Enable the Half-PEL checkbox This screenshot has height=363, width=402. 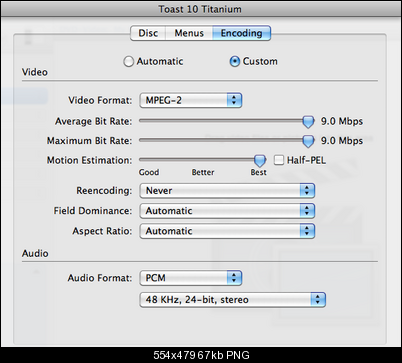coord(279,160)
